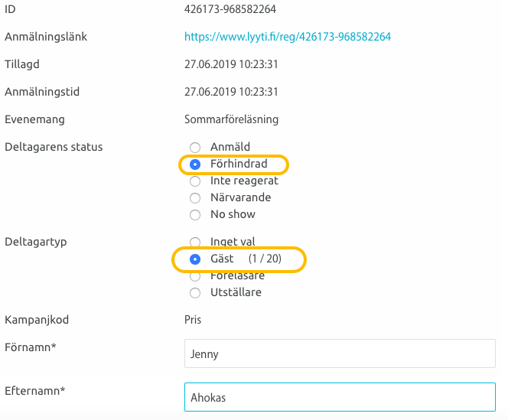Screen dimensions: 508x420
Task: Set participant type to Utställare
Action: (195, 293)
